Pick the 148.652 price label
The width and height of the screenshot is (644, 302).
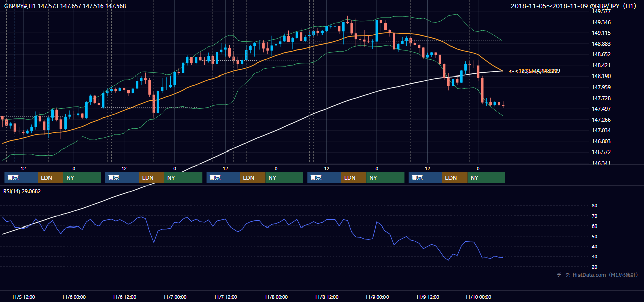pos(601,54)
